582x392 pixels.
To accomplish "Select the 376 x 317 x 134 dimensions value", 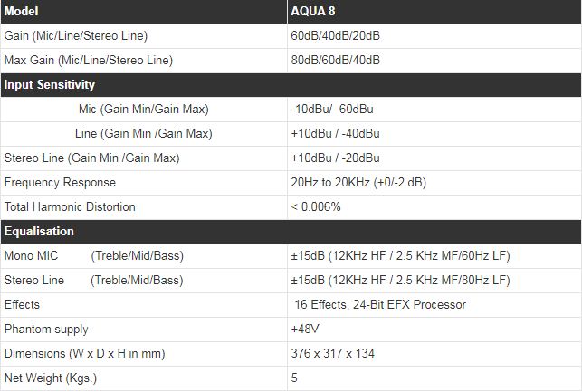I will (332, 354).
